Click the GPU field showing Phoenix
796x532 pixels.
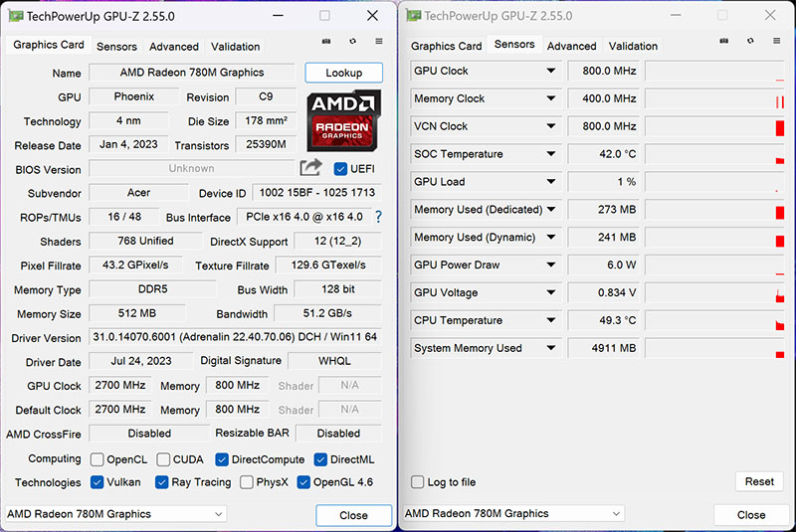click(134, 96)
